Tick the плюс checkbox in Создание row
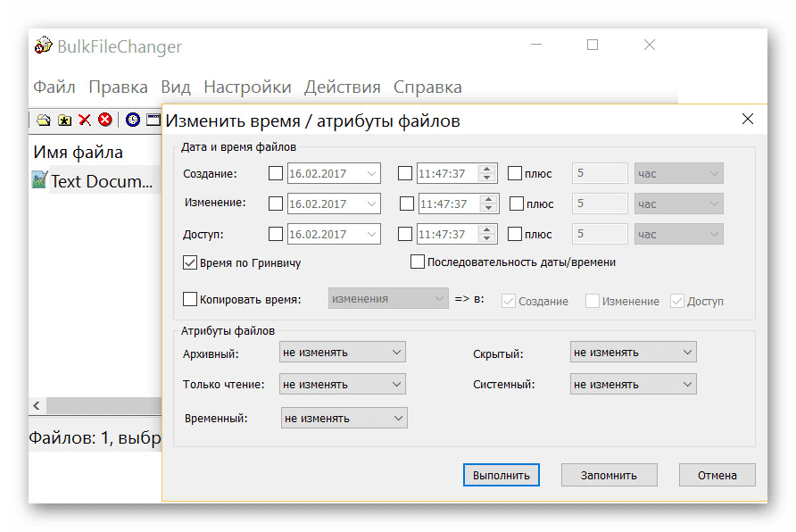 pos(515,173)
